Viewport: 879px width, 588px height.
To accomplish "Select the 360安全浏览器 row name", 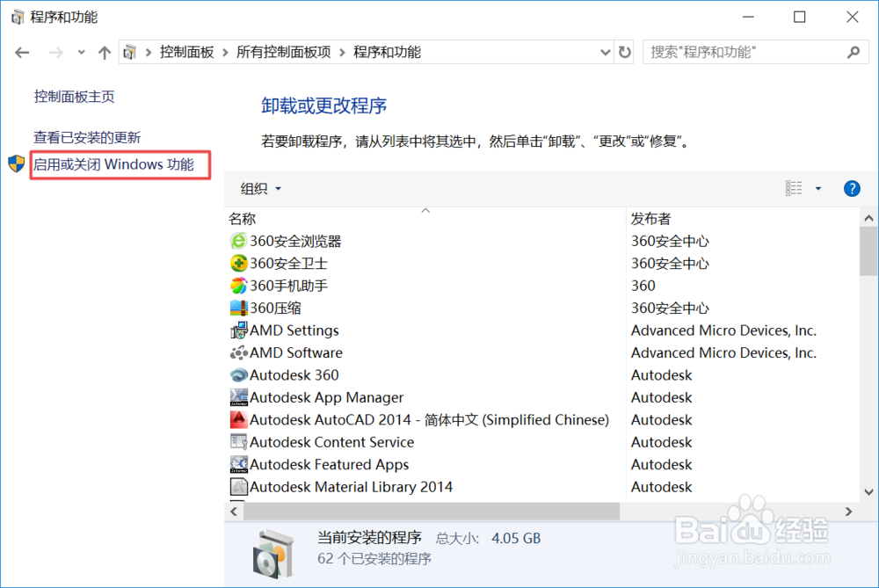I will [x=295, y=241].
